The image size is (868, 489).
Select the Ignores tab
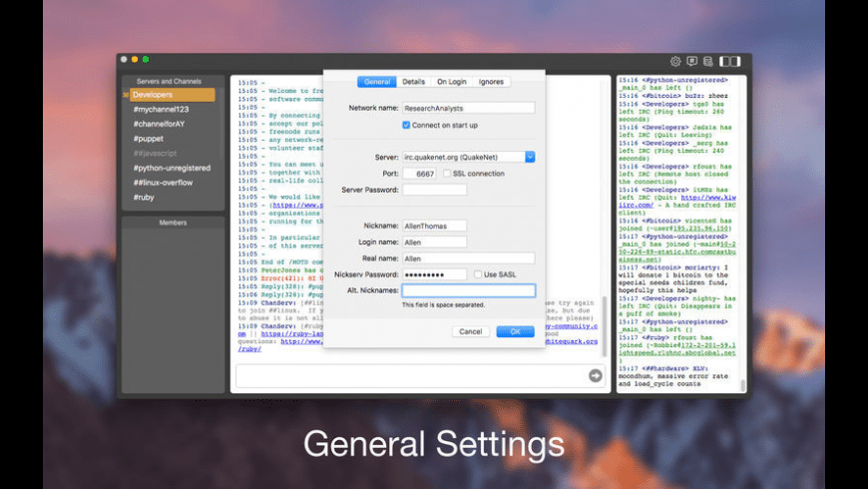click(491, 82)
